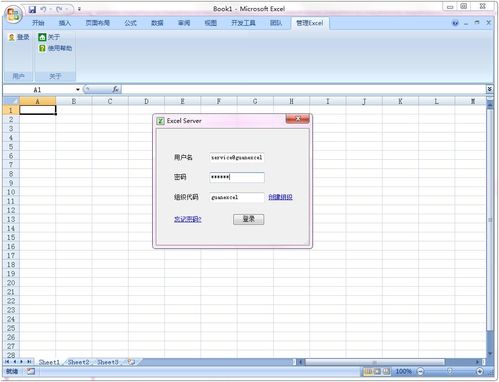The width and height of the screenshot is (499, 382).
Task: Click the zoom in plus button
Action: tap(480, 371)
